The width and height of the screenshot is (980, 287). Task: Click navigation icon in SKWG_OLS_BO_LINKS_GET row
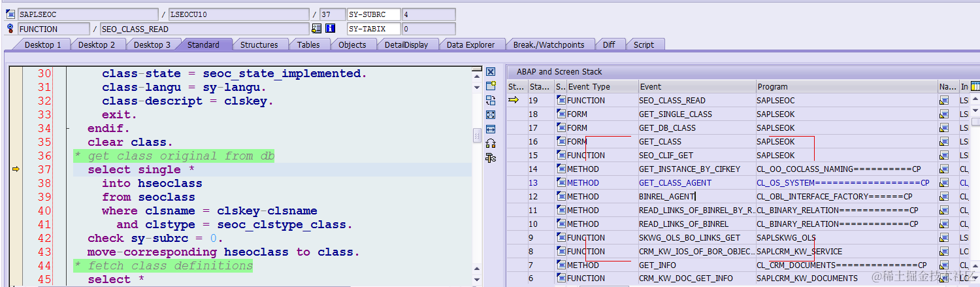(944, 237)
